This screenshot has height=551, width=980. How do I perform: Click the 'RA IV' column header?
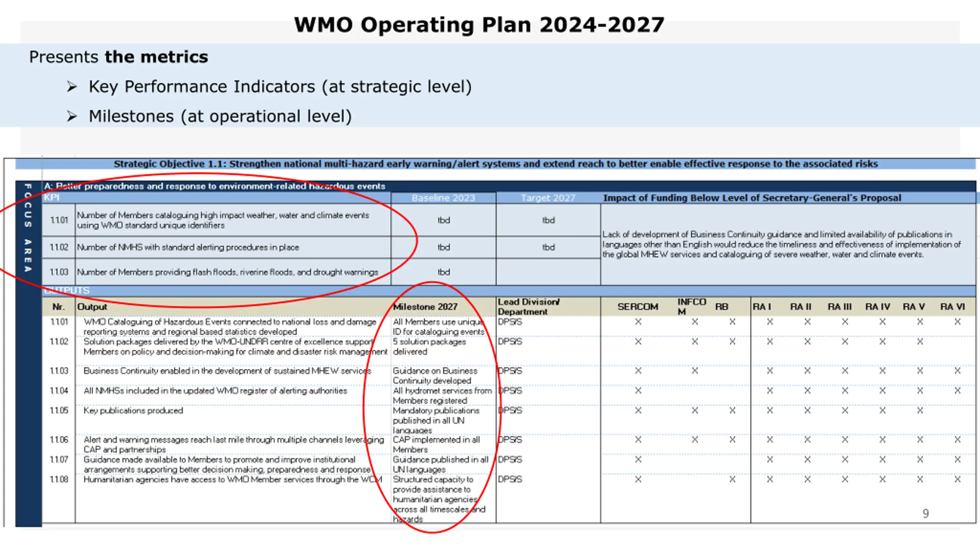(878, 307)
